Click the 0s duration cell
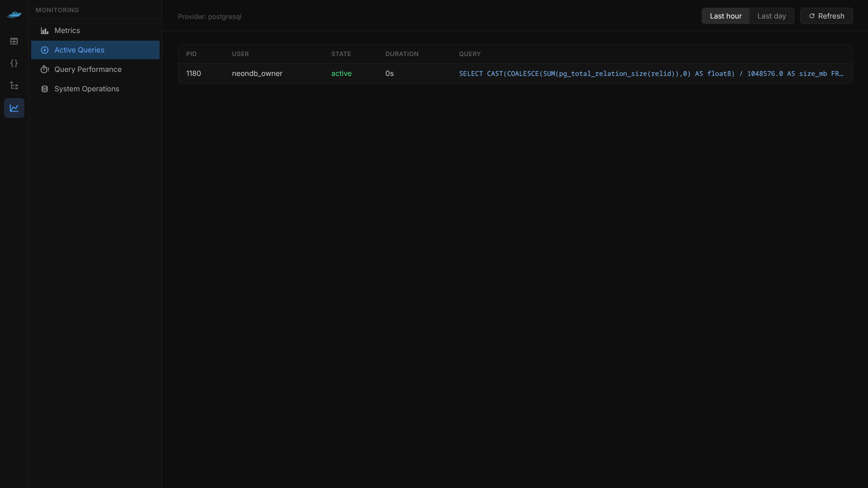The width and height of the screenshot is (868, 488). (389, 73)
